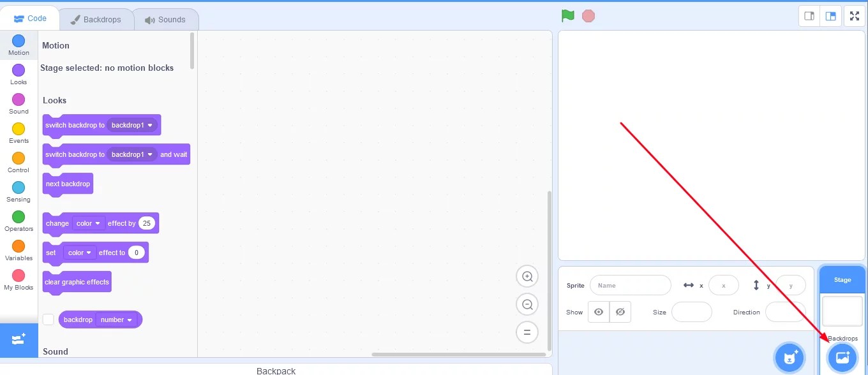Click the sprite Size field
The image size is (868, 375).
click(691, 312)
